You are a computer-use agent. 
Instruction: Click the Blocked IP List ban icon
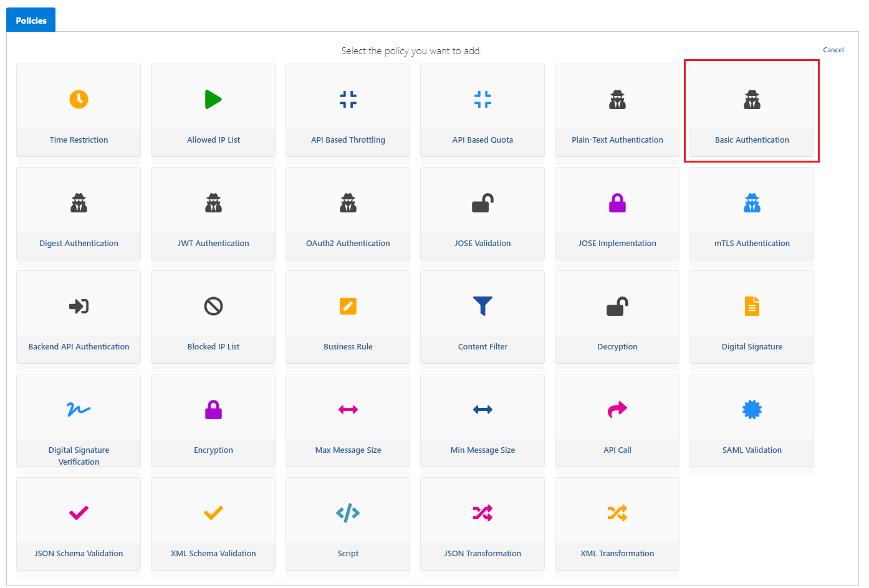click(x=213, y=306)
